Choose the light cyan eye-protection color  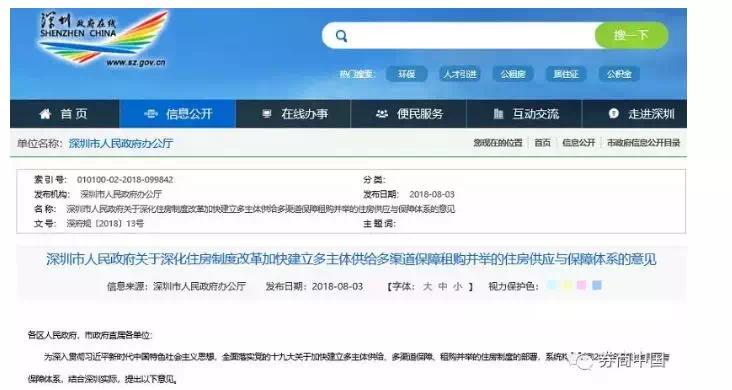click(x=552, y=285)
